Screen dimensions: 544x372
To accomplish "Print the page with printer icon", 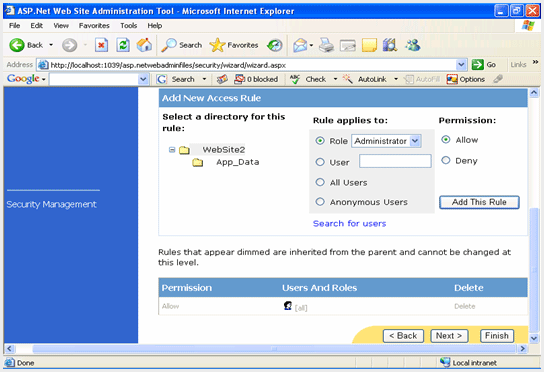I will (x=326, y=45).
